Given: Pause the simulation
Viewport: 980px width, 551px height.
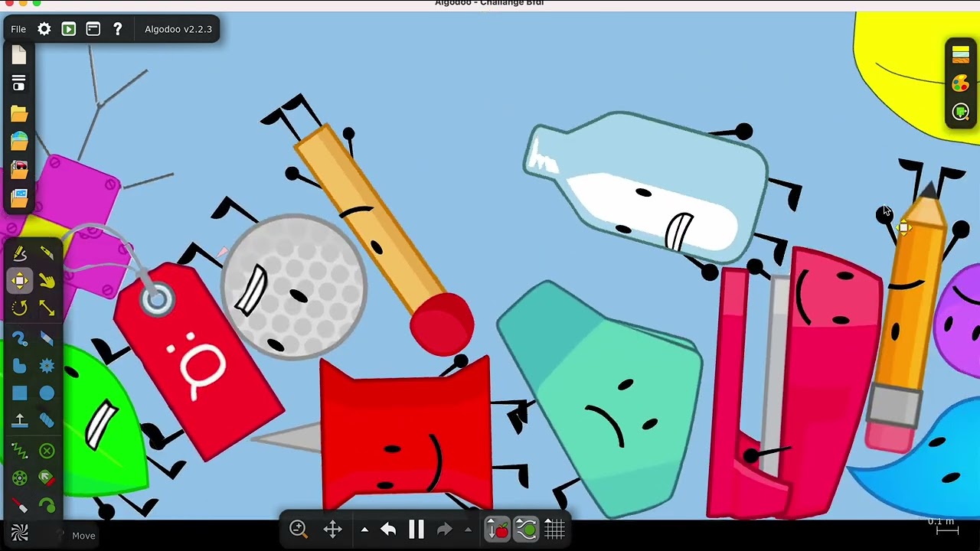Looking at the screenshot, I should (416, 529).
